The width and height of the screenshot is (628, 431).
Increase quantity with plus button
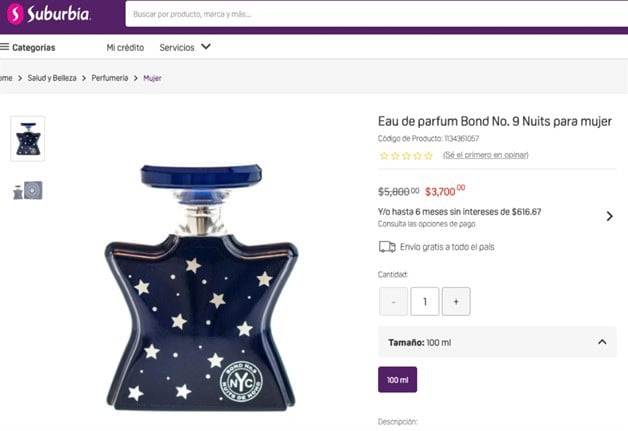click(456, 301)
